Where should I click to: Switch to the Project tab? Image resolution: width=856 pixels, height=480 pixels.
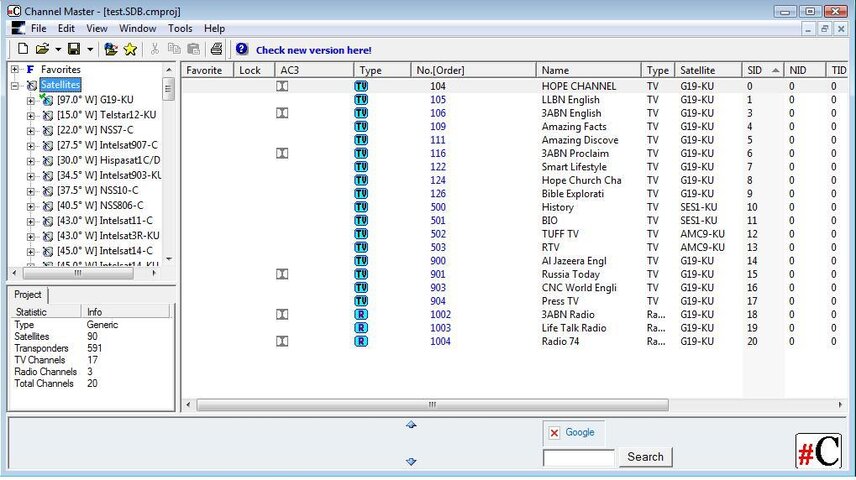[x=28, y=294]
